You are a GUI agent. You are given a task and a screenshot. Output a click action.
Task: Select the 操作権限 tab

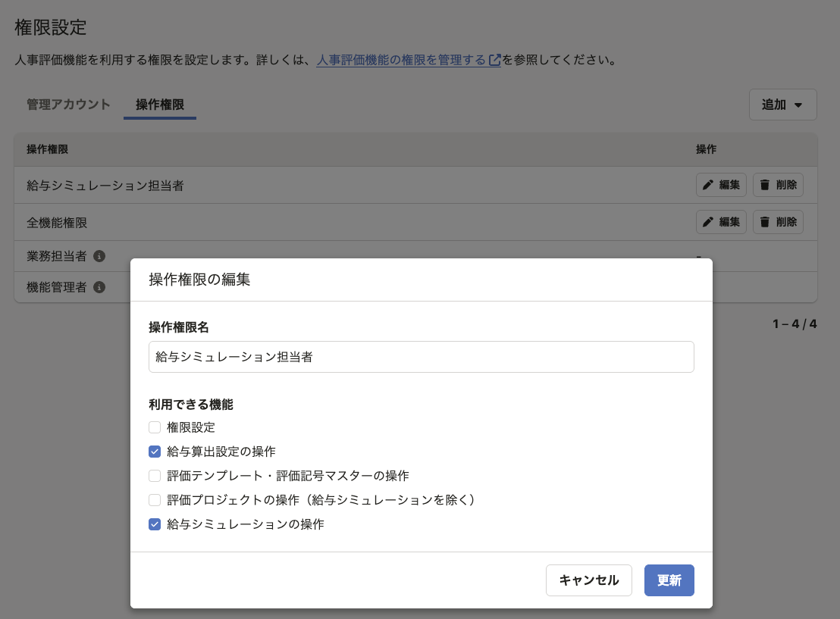point(159,105)
